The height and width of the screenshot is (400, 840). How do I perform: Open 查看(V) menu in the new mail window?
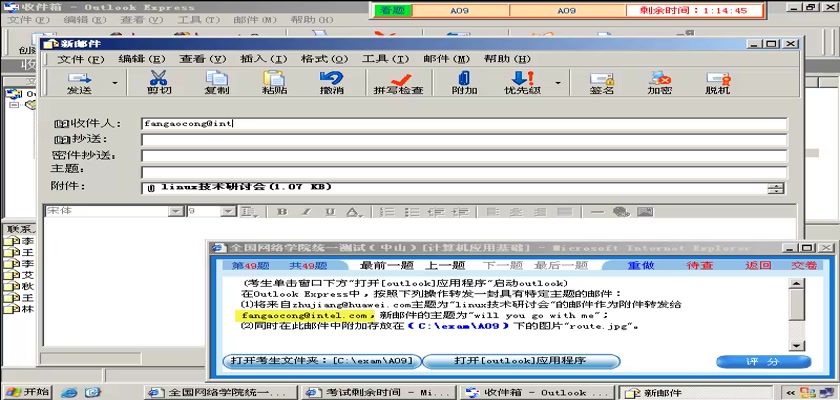(x=202, y=59)
